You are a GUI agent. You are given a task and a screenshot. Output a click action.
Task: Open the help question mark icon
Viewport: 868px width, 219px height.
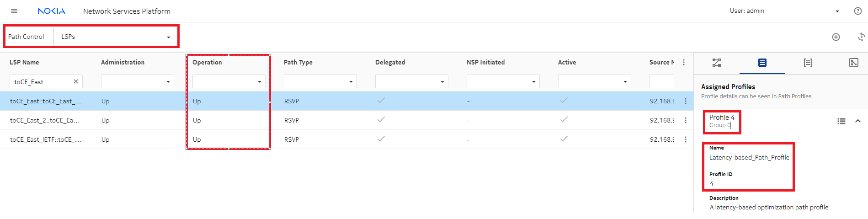point(857,11)
